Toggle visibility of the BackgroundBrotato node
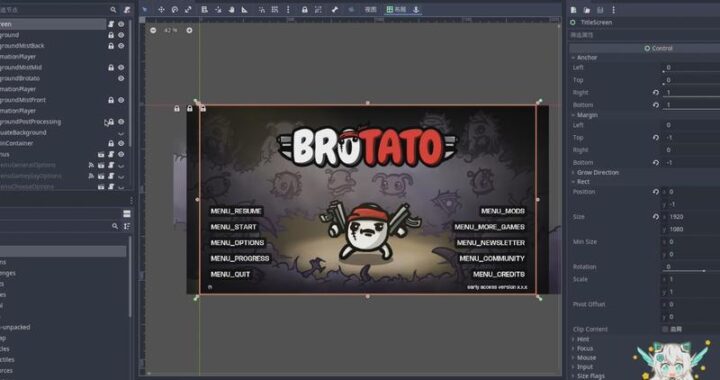This screenshot has height=380, width=720. click(x=121, y=78)
